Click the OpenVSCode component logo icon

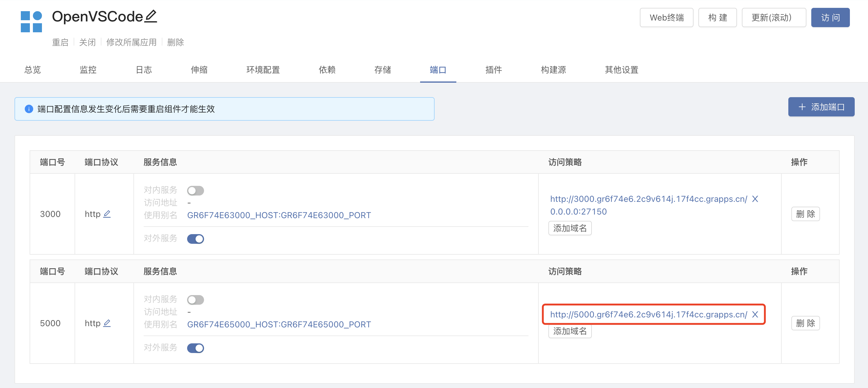(x=31, y=22)
